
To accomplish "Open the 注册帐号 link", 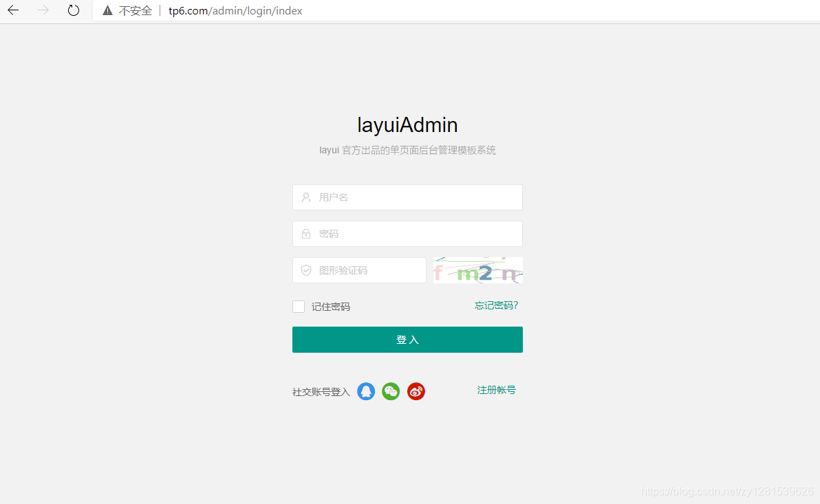I will pyautogui.click(x=496, y=390).
